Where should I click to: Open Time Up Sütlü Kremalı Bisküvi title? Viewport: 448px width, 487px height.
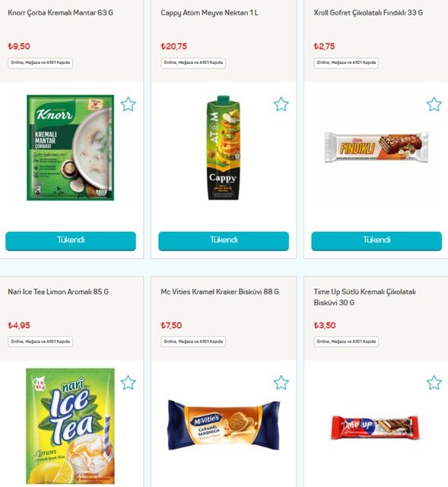pyautogui.click(x=364, y=297)
